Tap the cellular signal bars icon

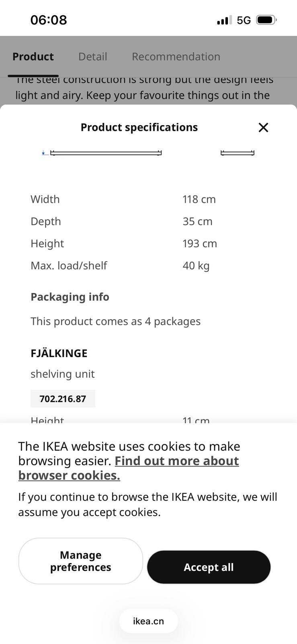[x=224, y=20]
